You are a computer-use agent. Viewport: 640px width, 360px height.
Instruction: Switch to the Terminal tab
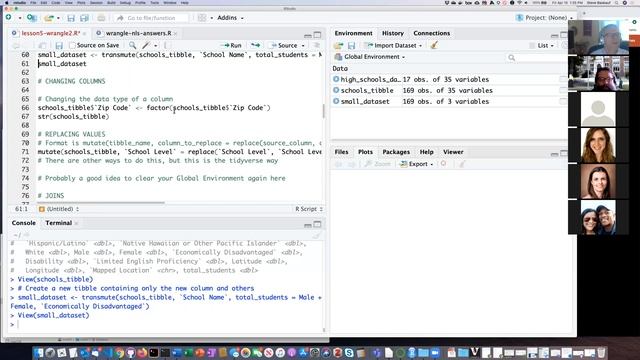click(58, 223)
